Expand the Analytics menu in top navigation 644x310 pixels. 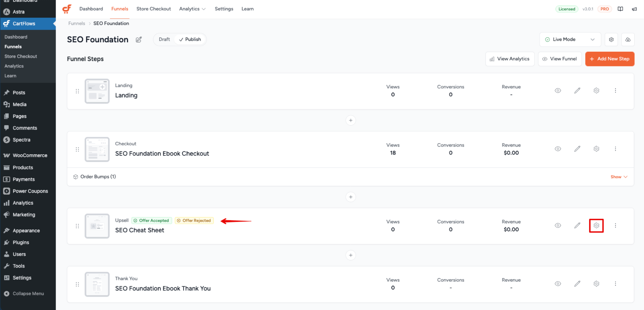(192, 9)
